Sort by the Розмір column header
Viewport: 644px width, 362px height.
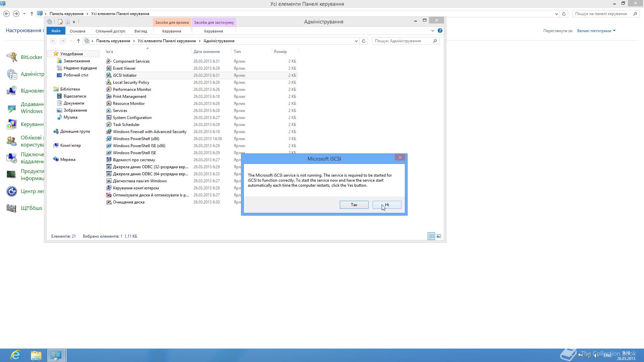pyautogui.click(x=284, y=52)
